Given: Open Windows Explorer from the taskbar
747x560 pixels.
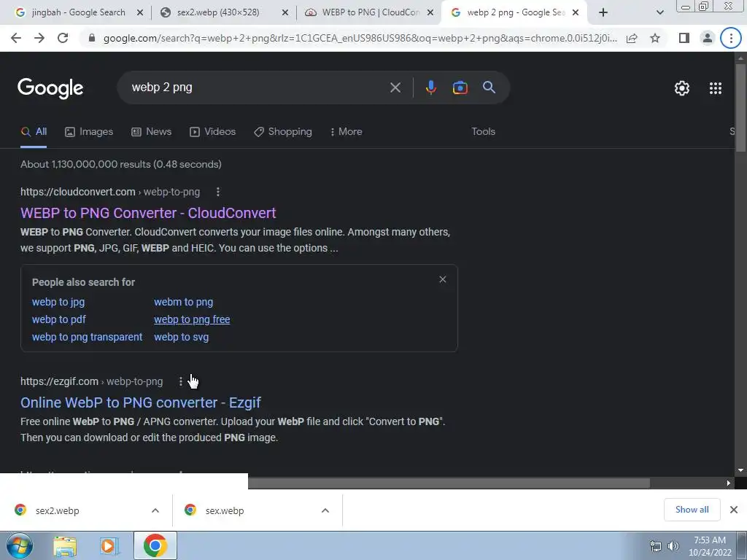Looking at the screenshot, I should click(65, 546).
